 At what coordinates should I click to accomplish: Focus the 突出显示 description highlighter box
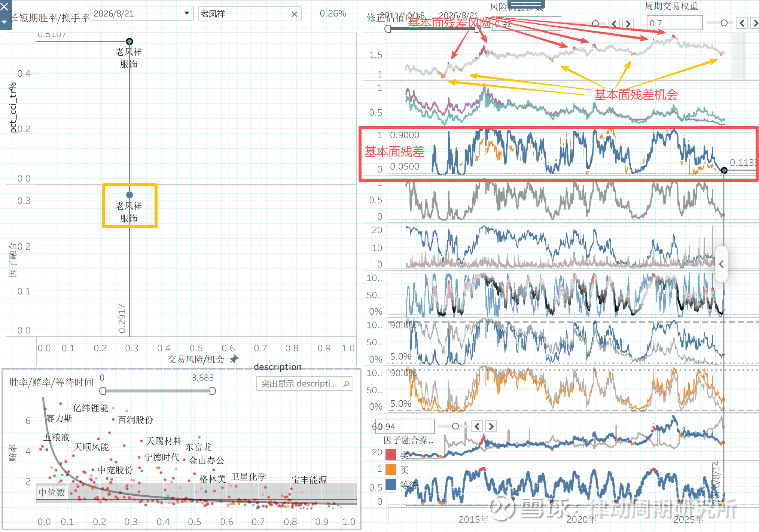304,384
